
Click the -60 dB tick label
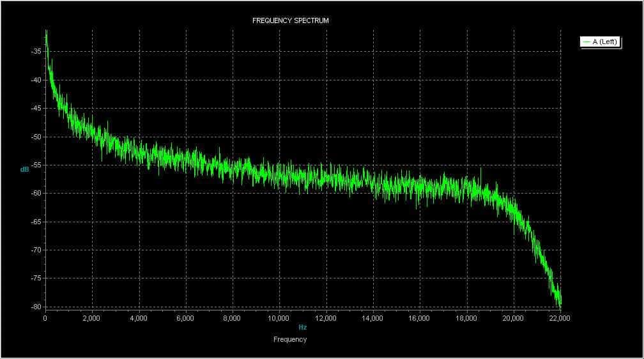pos(36,193)
